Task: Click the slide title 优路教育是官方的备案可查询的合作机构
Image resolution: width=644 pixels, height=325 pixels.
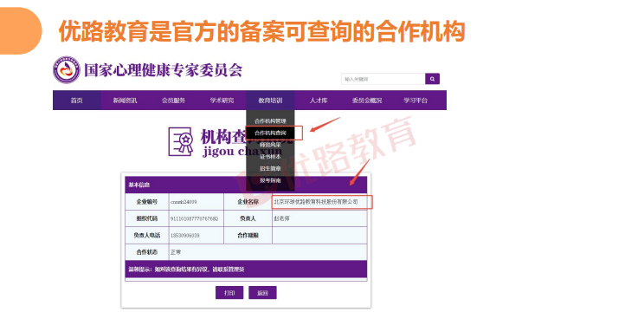Action: point(261,31)
